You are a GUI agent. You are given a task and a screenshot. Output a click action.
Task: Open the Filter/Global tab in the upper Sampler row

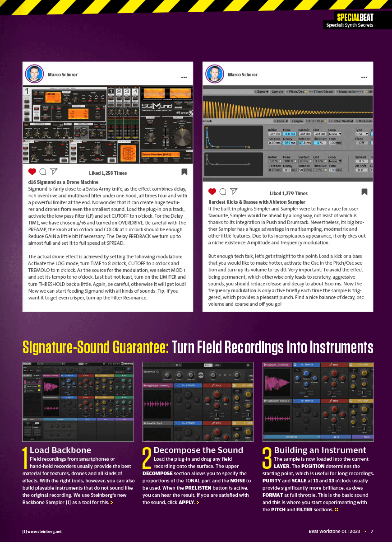[x=322, y=92]
